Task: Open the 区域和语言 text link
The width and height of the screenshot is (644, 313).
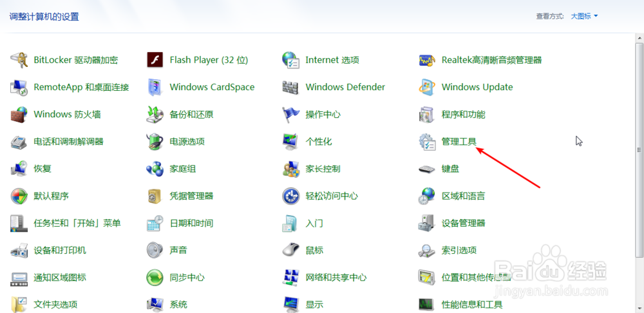Action: pos(463,196)
